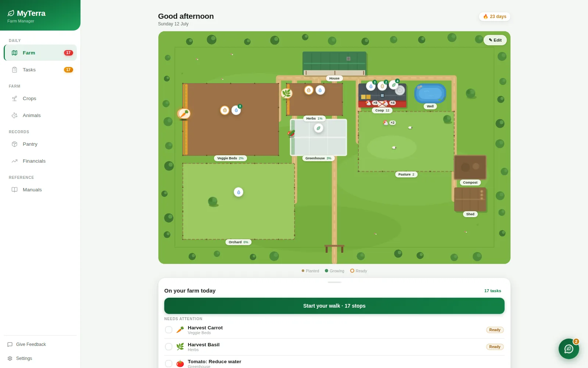Screen dimensions: 588x368
Task: Select the Compost bin on the map
Action: pos(470,167)
